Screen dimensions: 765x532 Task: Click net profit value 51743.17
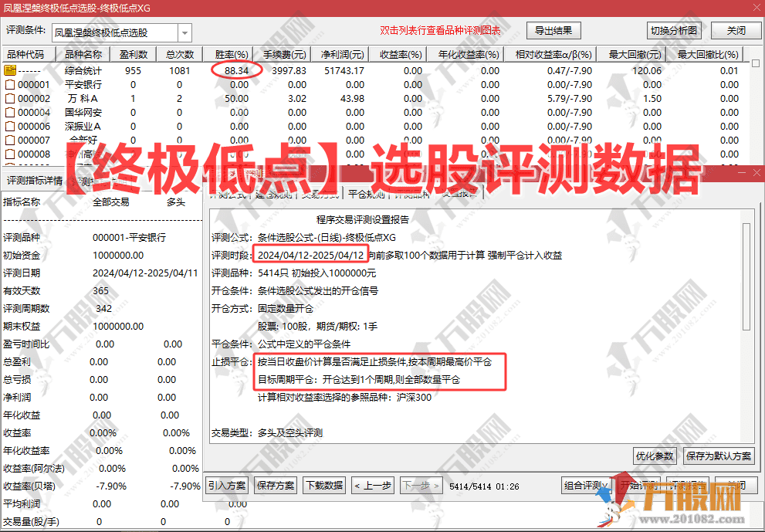coord(344,71)
